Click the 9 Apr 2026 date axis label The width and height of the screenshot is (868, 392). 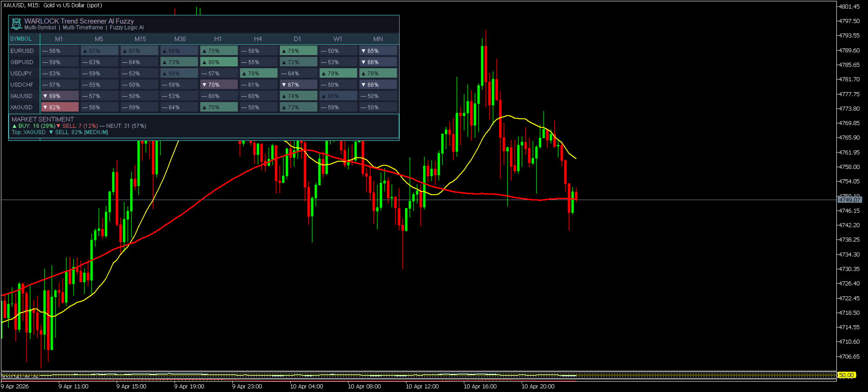(15, 387)
